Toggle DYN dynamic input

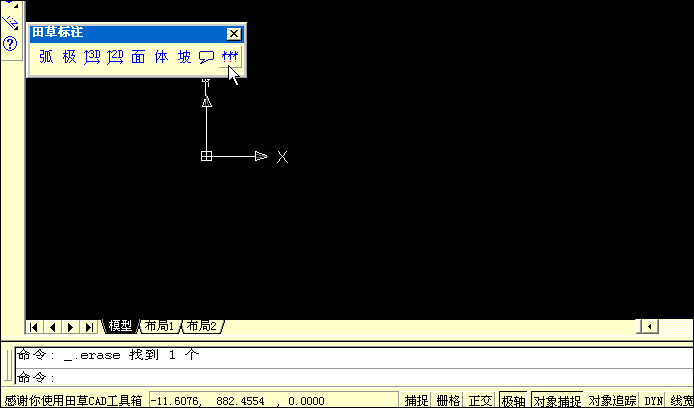(x=654, y=400)
